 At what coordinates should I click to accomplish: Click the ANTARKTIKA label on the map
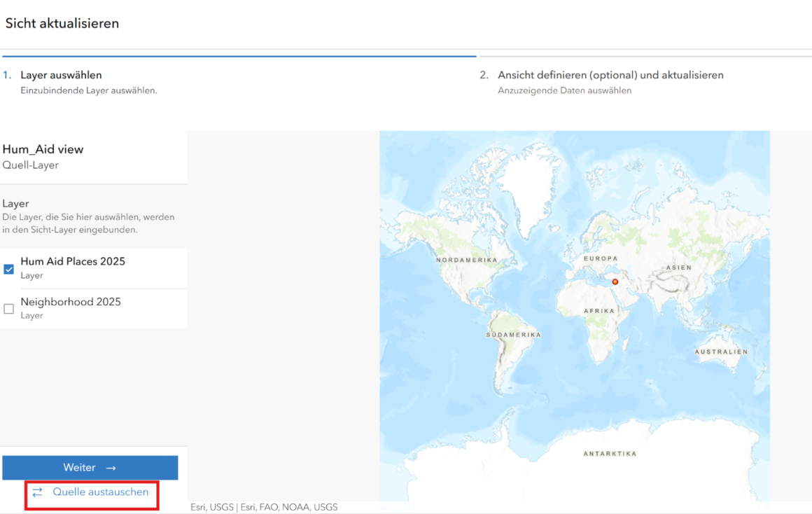[x=610, y=453]
